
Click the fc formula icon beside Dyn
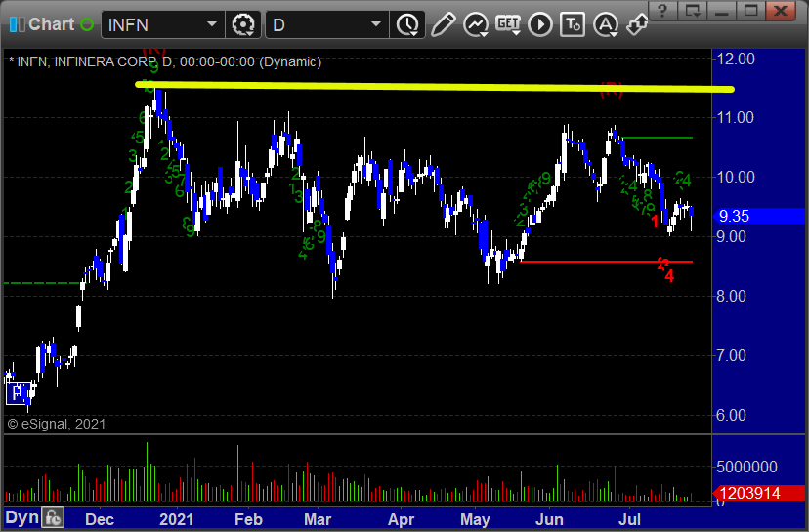pos(53,517)
